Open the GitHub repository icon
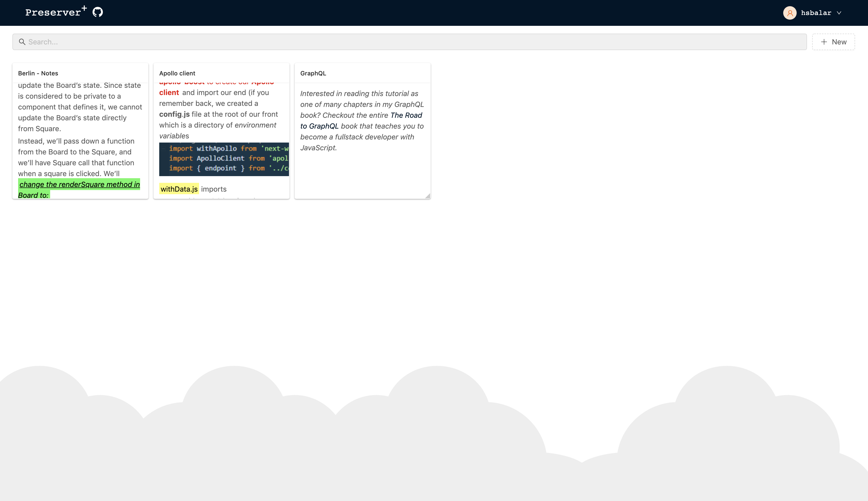 point(98,12)
